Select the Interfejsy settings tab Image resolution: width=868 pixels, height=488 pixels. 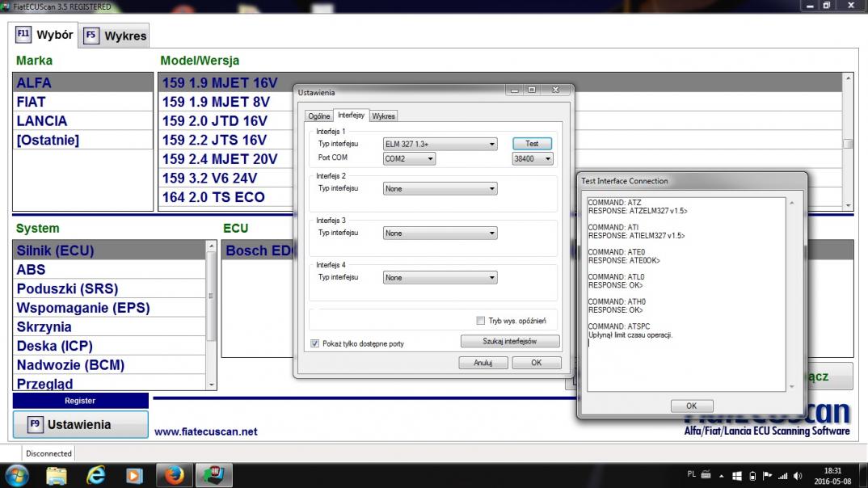click(351, 115)
